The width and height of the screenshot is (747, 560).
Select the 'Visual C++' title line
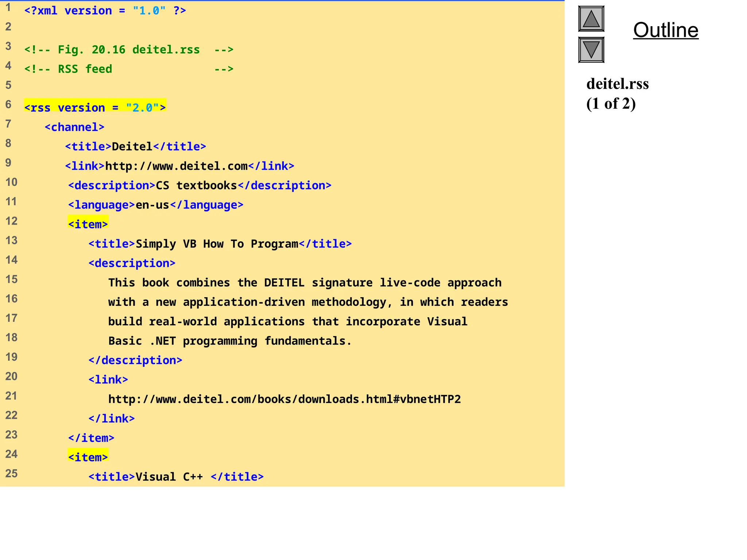[176, 477]
